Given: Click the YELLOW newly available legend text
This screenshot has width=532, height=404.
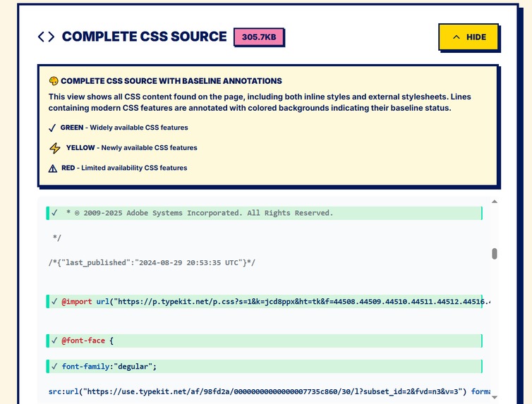Looking at the screenshot, I should (132, 148).
